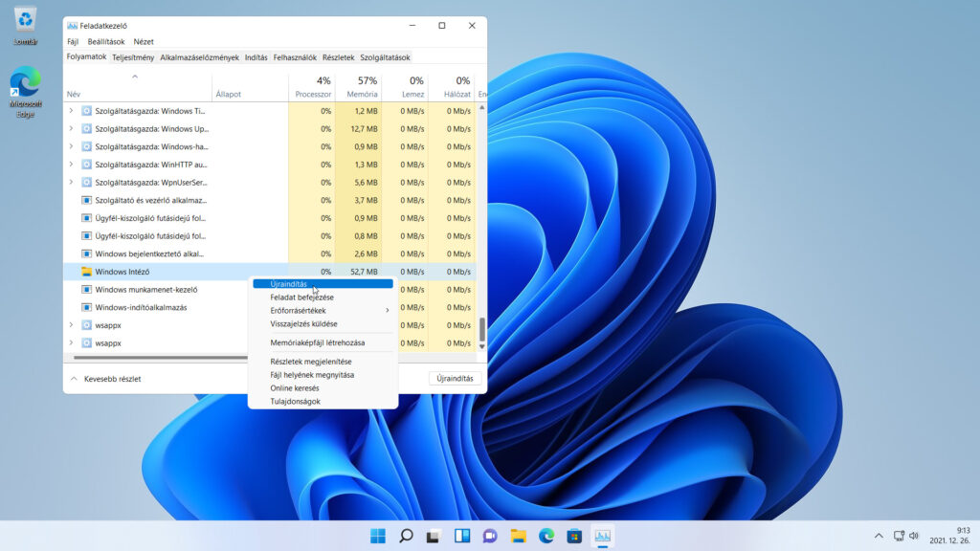Viewport: 980px width, 551px height.
Task: Click the volume speaker tray icon
Action: pos(914,536)
